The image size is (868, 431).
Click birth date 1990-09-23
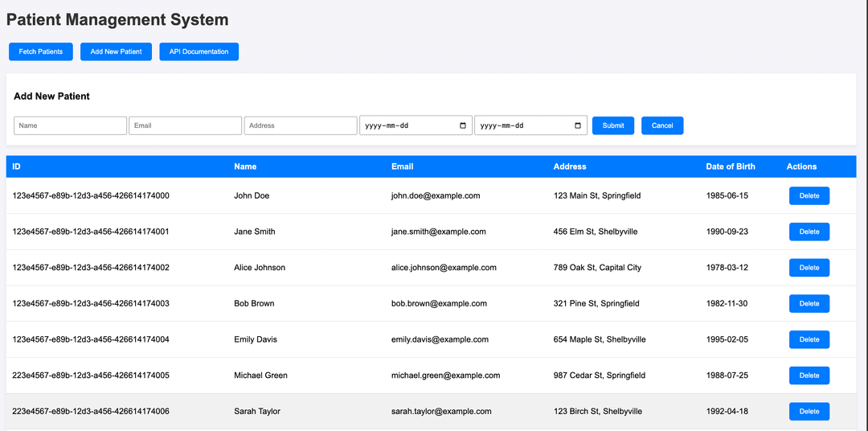727,232
